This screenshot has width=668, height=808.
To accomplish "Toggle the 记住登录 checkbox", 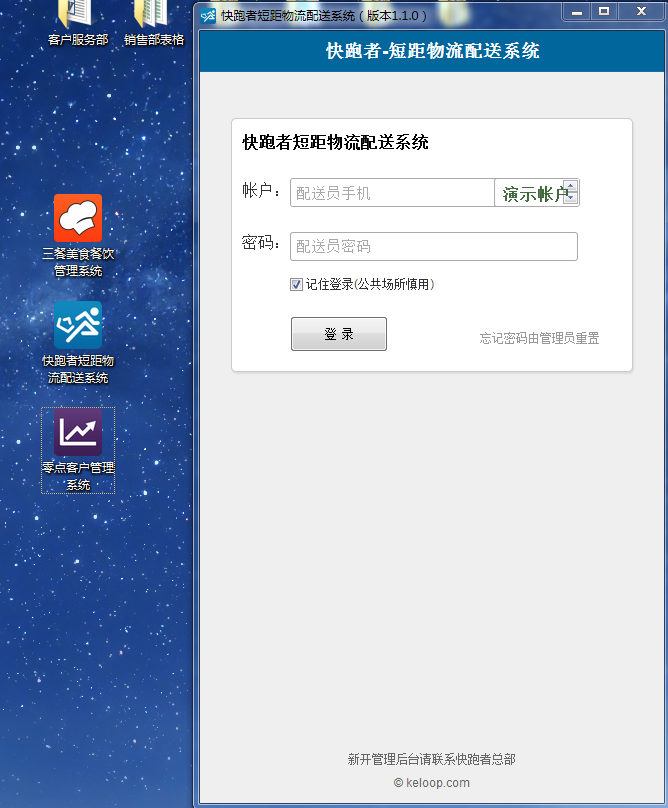I will [296, 284].
